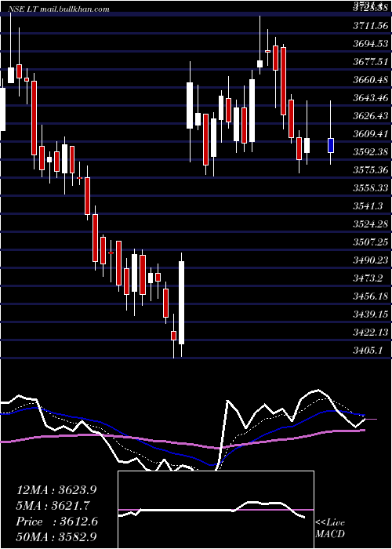Select the 3541.3 price axis label
Viewport: 392px width, 549px height.
[x=368, y=206]
